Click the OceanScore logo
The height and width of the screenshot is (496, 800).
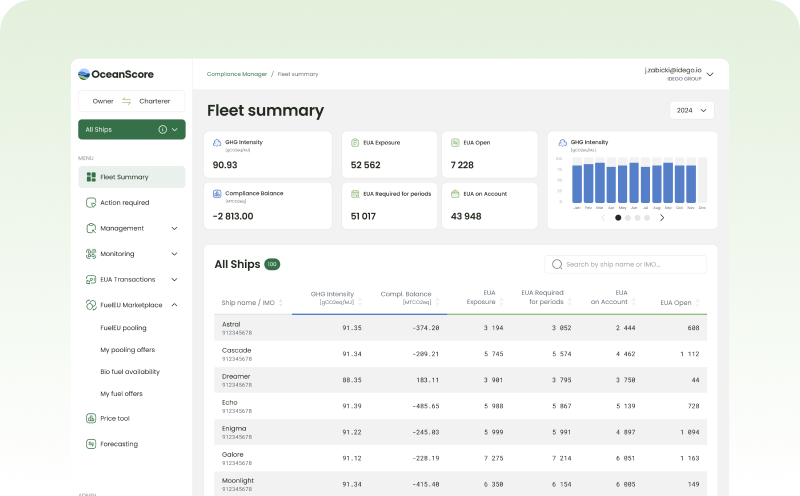pyautogui.click(x=117, y=74)
